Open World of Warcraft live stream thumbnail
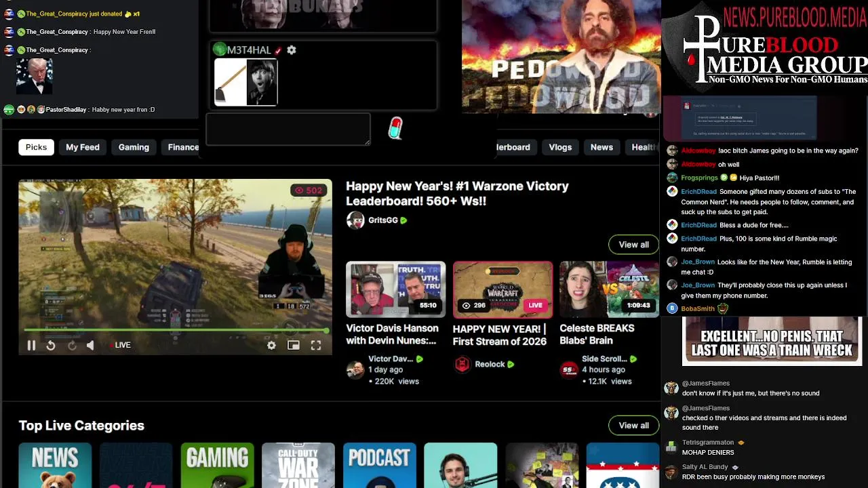Viewport: 868px width, 488px height. [502, 289]
